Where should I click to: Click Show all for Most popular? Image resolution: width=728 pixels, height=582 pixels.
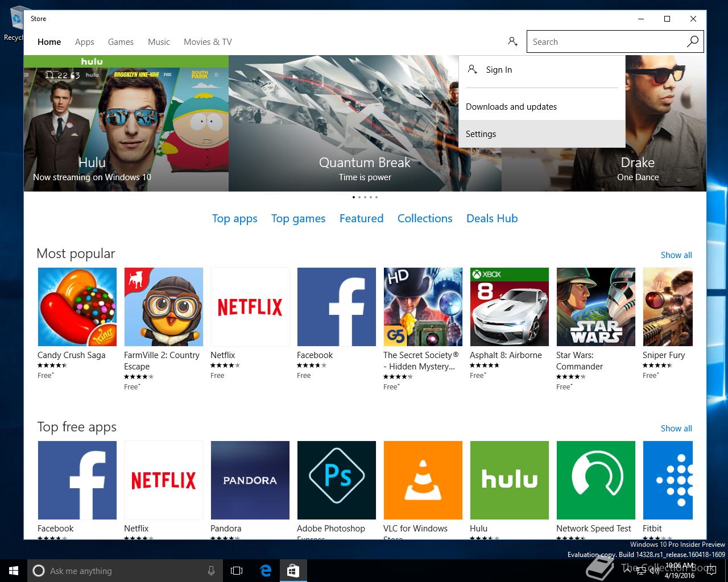676,255
